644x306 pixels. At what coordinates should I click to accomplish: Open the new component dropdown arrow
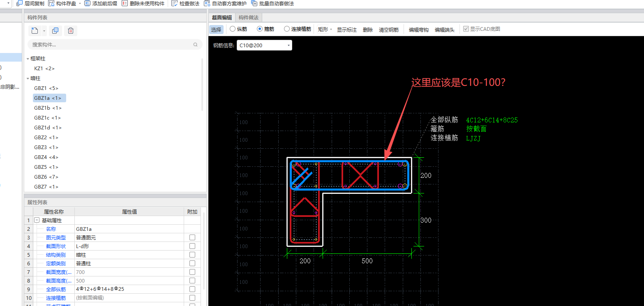[x=44, y=31]
